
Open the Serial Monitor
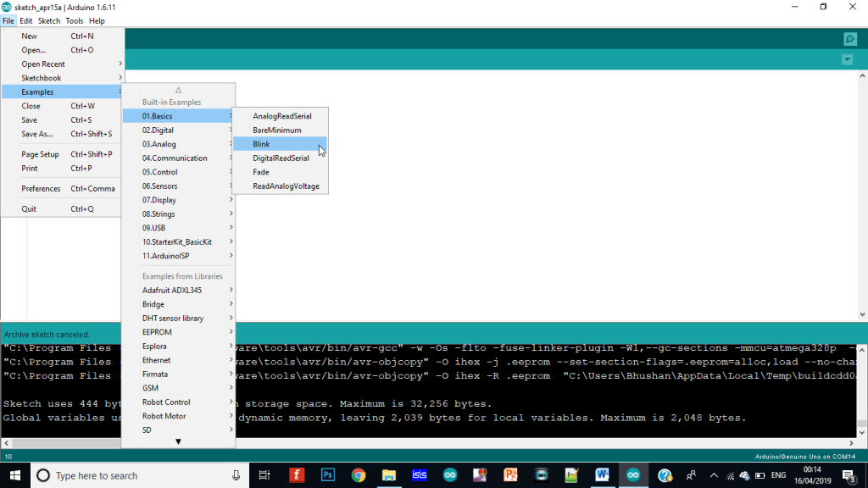coord(850,39)
